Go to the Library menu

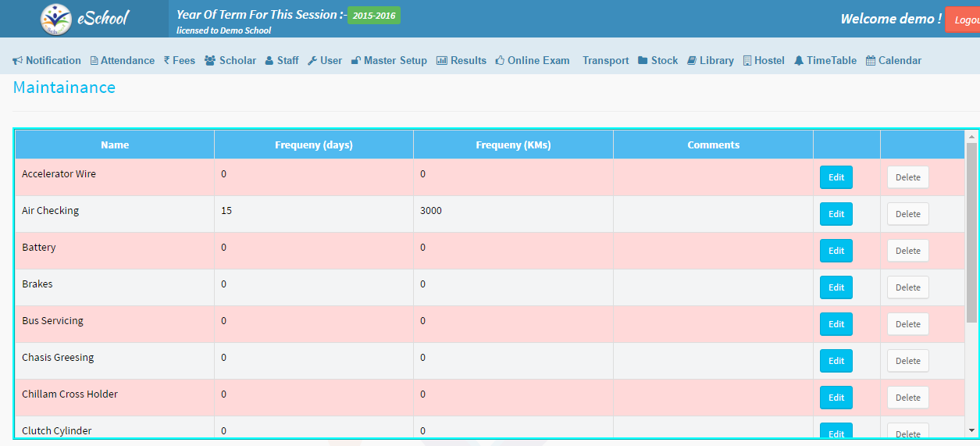coord(710,61)
